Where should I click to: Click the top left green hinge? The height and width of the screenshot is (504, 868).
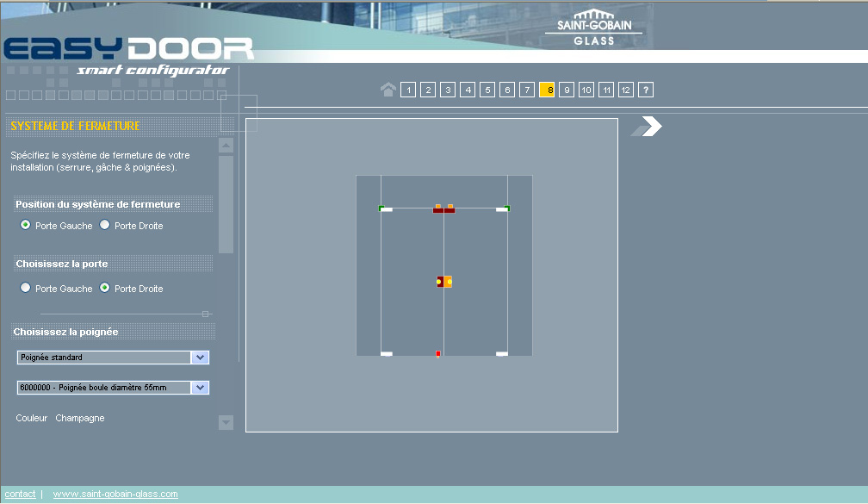pyautogui.click(x=381, y=208)
